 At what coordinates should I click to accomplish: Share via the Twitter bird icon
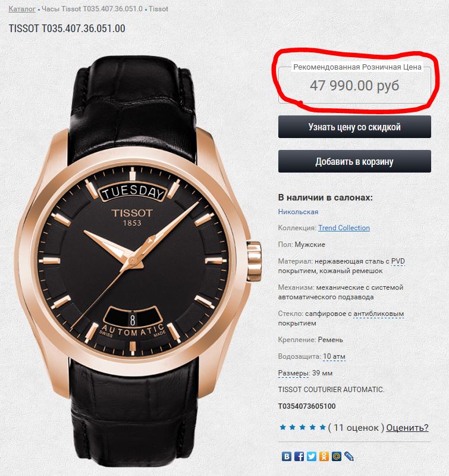(311, 456)
